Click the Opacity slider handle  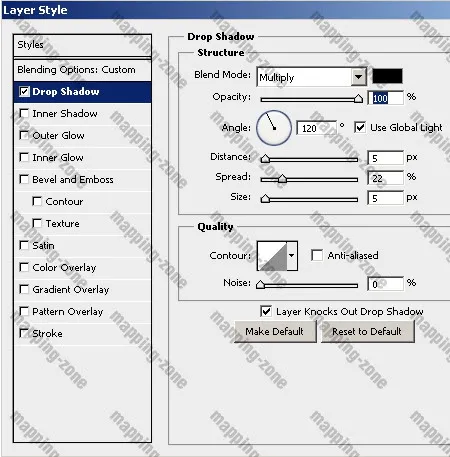358,98
